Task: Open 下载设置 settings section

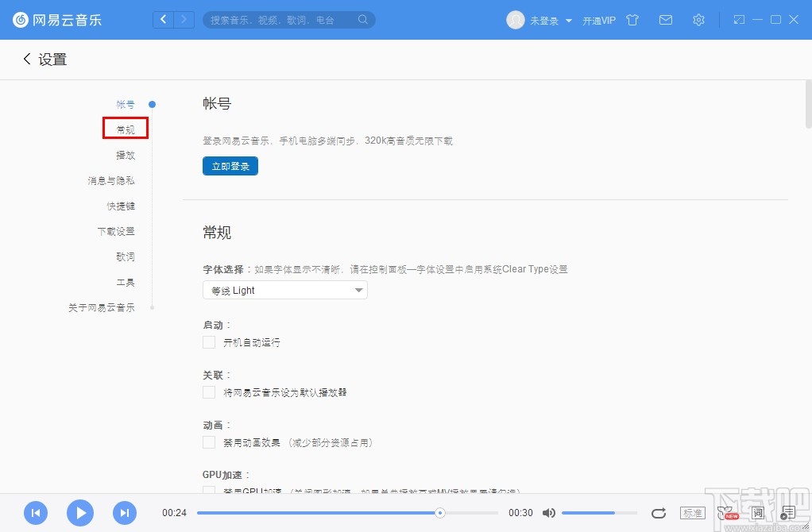Action: coord(116,231)
